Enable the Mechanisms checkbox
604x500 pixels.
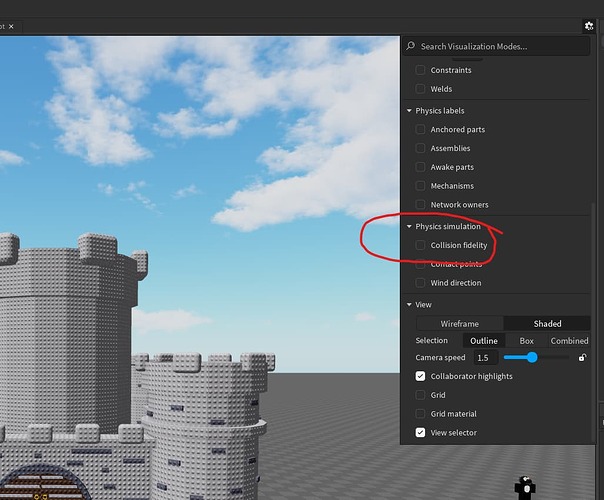click(x=420, y=186)
